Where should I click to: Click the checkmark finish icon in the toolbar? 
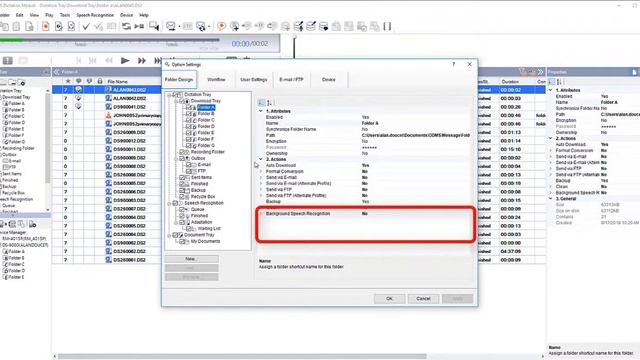[x=86, y=27]
